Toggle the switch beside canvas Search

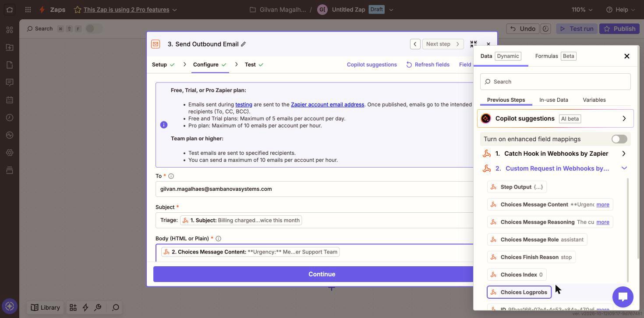pyautogui.click(x=94, y=29)
